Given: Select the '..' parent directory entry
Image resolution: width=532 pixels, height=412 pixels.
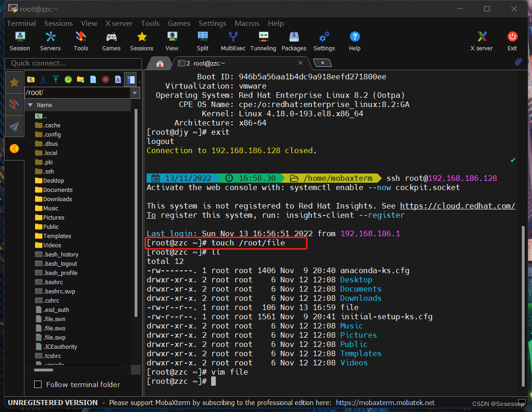Looking at the screenshot, I should tap(41, 116).
